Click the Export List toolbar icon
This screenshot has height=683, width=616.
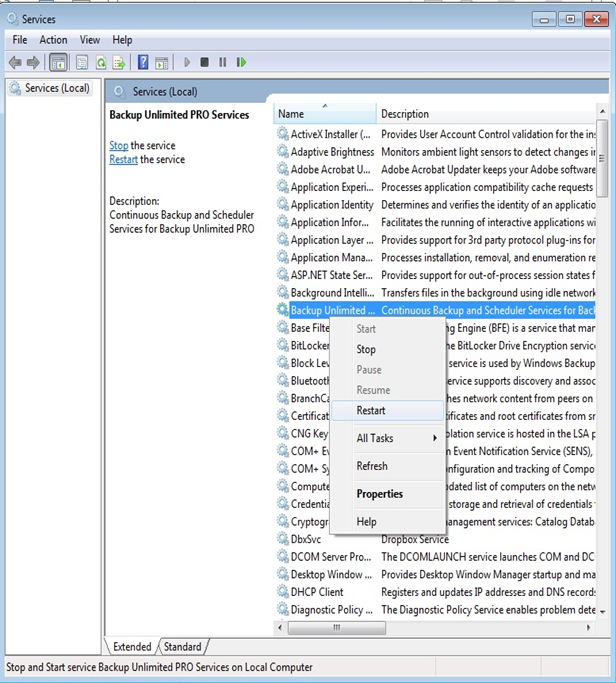click(x=120, y=62)
